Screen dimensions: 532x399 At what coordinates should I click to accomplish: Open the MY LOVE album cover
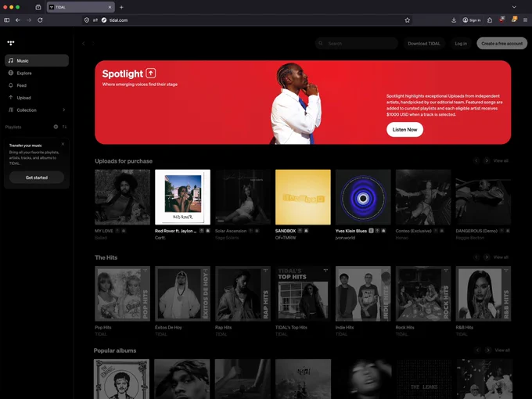(123, 197)
